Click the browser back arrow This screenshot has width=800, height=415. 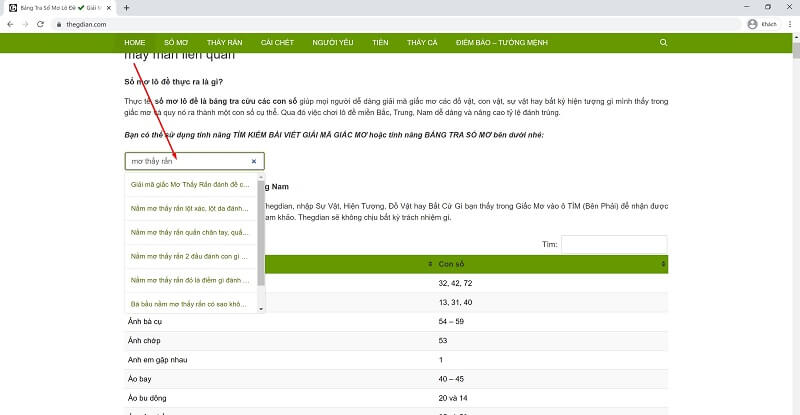pos(10,23)
